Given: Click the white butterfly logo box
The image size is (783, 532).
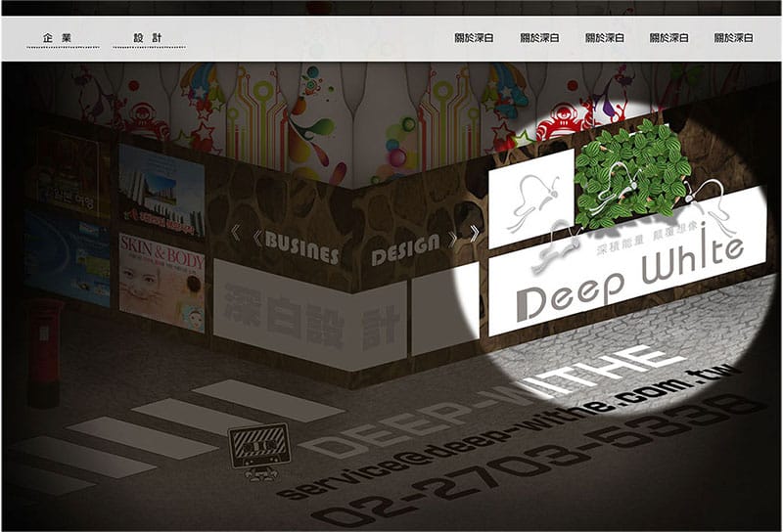Looking at the screenshot, I should 531,199.
